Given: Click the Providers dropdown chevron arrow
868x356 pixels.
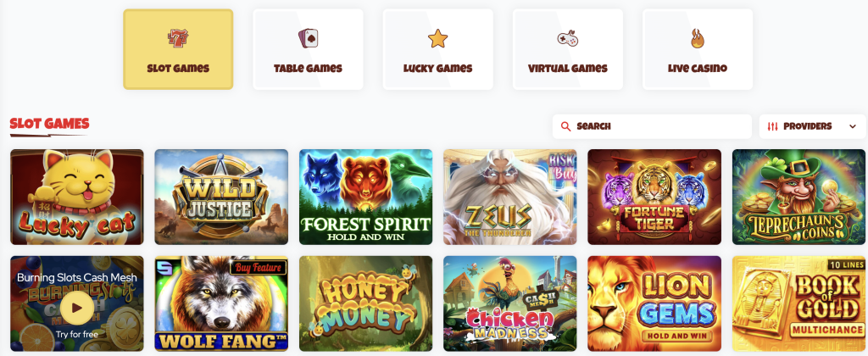Looking at the screenshot, I should coord(852,127).
